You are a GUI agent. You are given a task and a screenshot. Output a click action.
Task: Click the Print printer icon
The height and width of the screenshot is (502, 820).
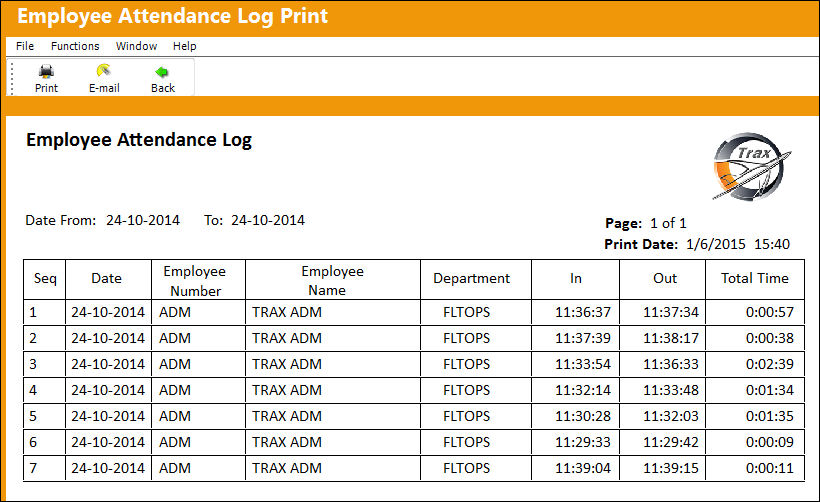(x=47, y=72)
